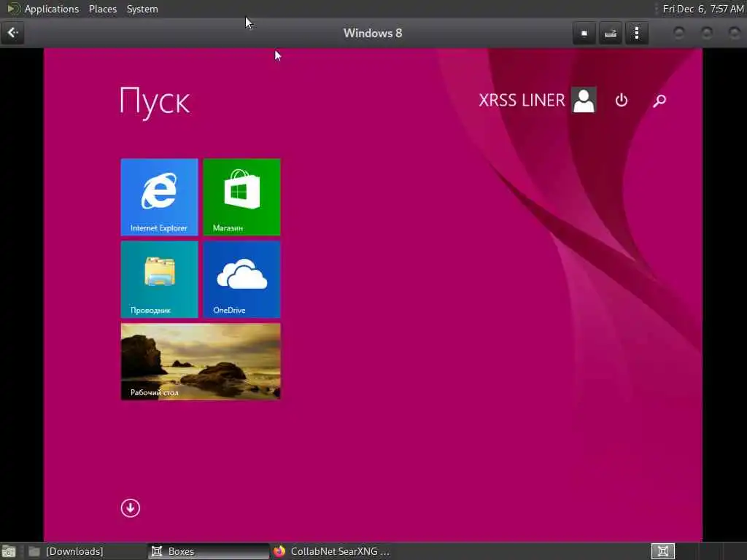This screenshot has width=747, height=560.
Task: Switch to the Downloads taskbar window
Action: (86, 551)
